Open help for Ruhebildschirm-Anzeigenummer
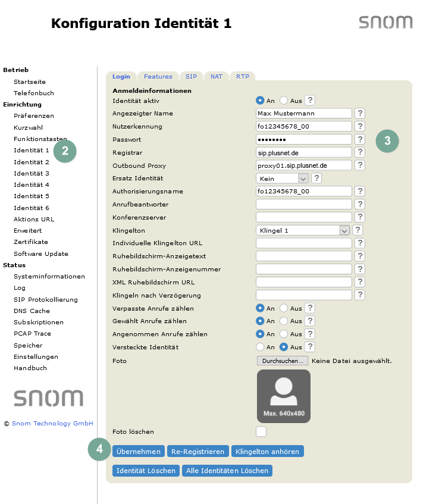 (x=360, y=269)
